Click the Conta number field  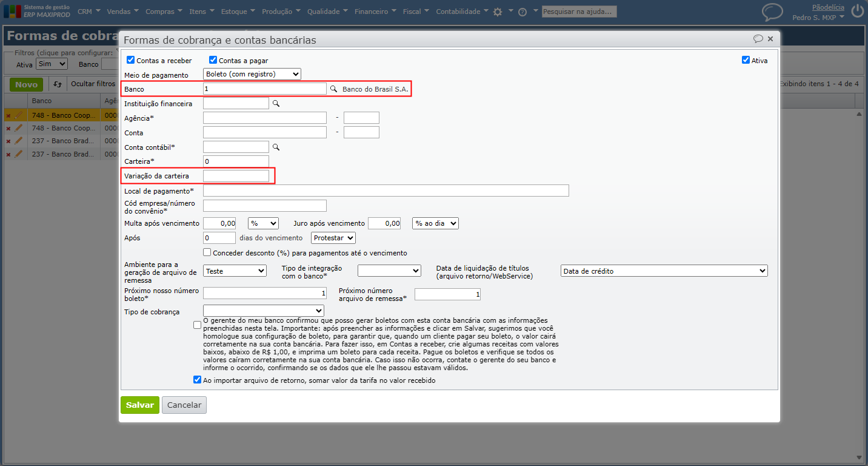pyautogui.click(x=265, y=132)
